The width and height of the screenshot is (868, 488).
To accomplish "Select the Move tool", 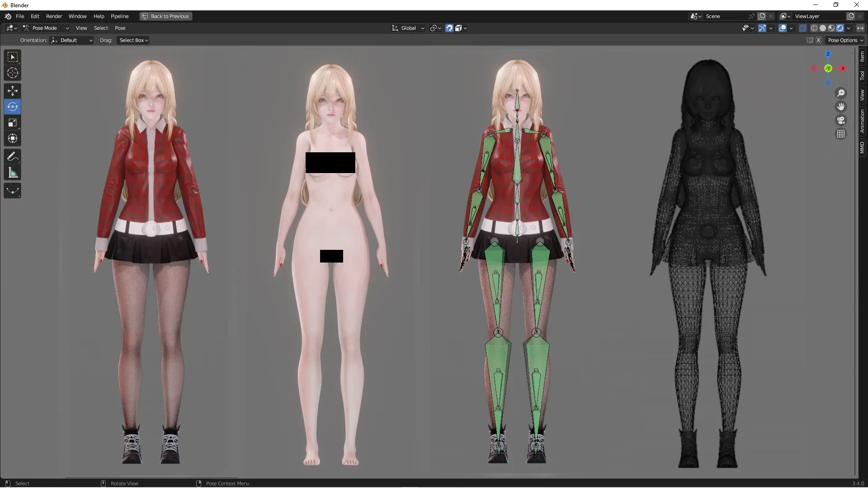I will [x=12, y=91].
